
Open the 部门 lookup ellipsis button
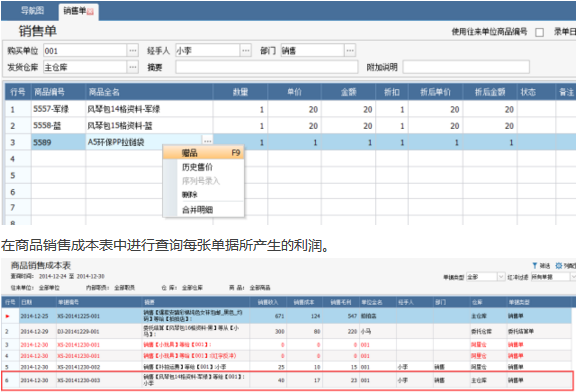[350, 50]
